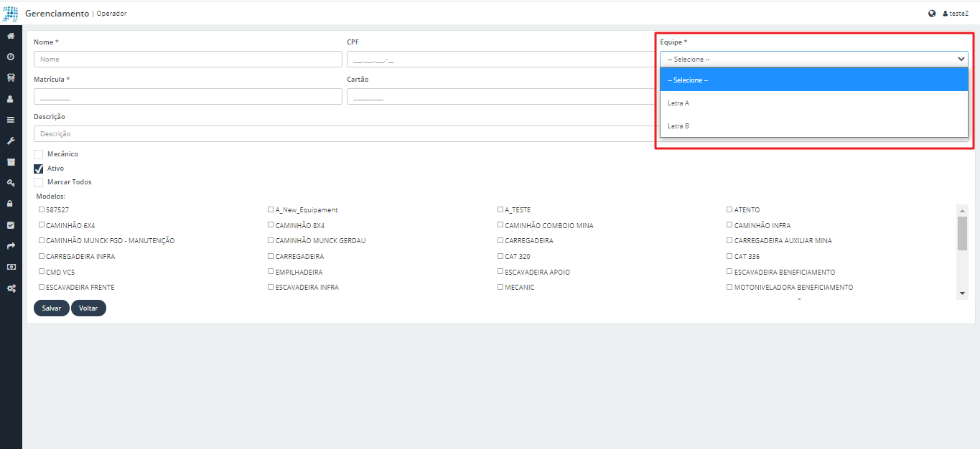Choose '-- Selecione --' in the dropdown list
The image size is (980, 449).
point(814,80)
